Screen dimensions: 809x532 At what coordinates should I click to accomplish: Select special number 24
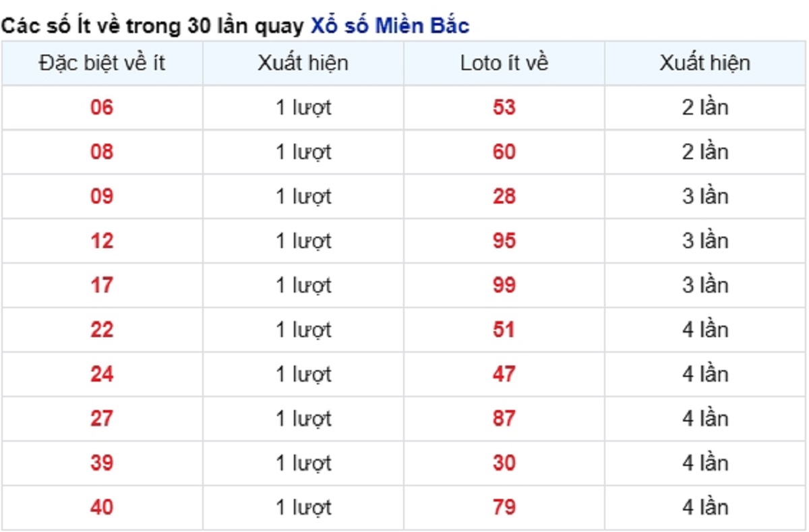click(102, 374)
